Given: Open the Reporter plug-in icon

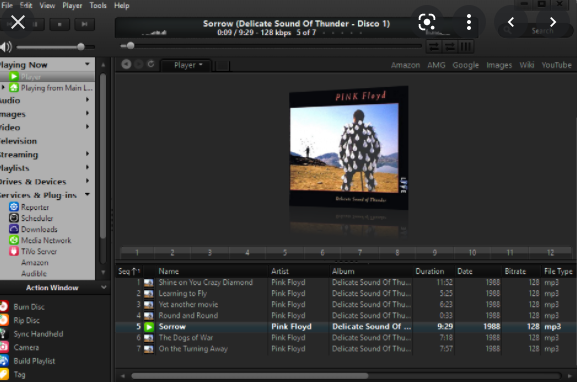Looking at the screenshot, I should click(14, 207).
